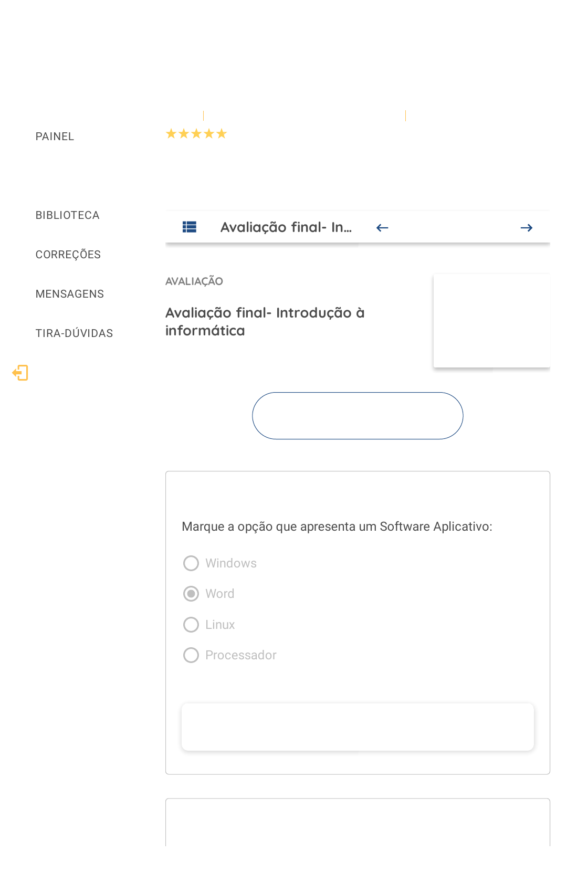Select the Word radio option

[x=191, y=594]
